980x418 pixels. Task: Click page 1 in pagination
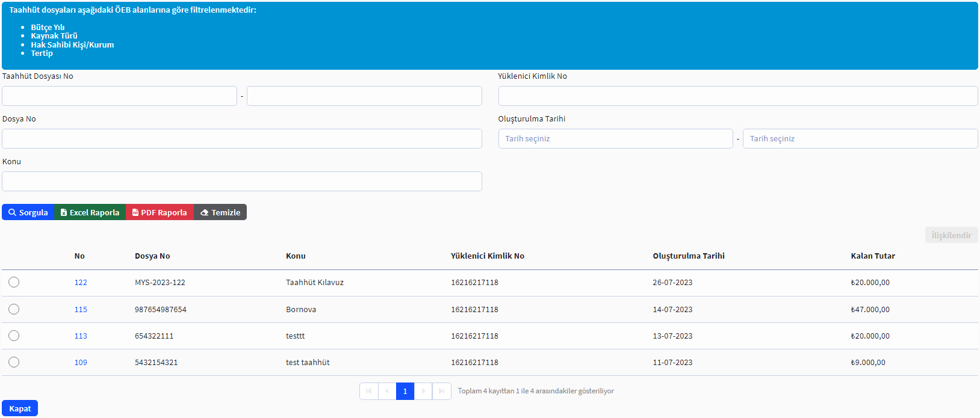[x=405, y=391]
